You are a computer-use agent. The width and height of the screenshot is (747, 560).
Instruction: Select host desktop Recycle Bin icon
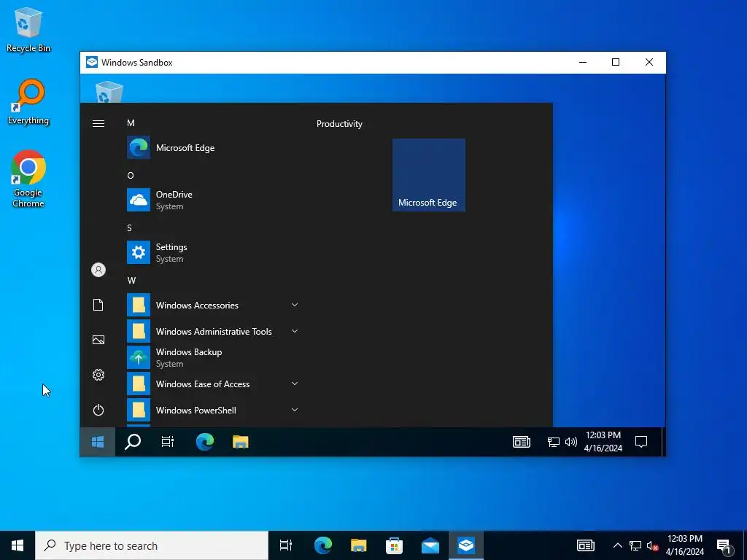(x=28, y=30)
